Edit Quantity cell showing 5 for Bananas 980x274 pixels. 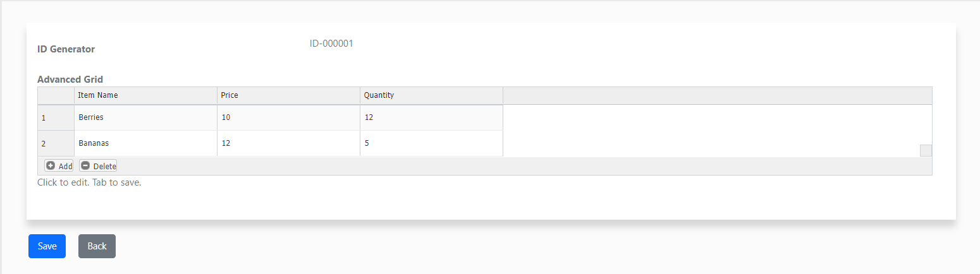pyautogui.click(x=431, y=143)
